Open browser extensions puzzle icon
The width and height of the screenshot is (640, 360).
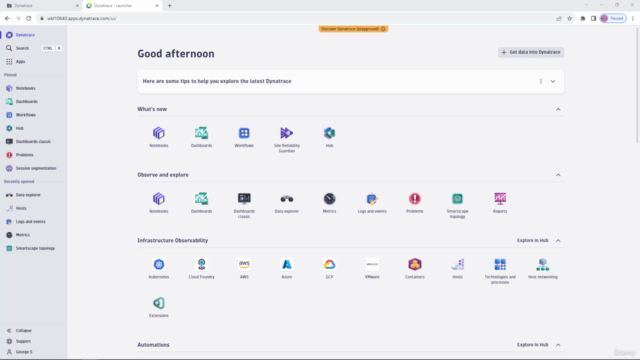[583, 18]
